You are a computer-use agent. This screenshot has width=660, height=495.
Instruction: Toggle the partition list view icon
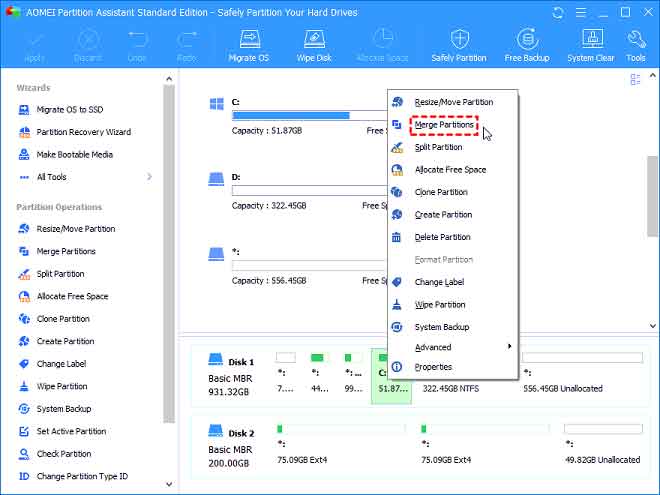[x=635, y=79]
